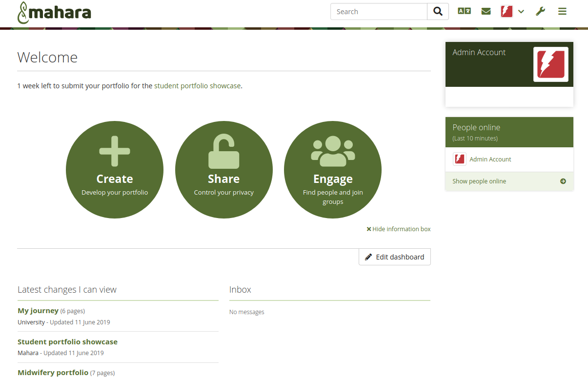Click the profile avatar in top bar
This screenshot has height=379, width=588.
pos(507,11)
